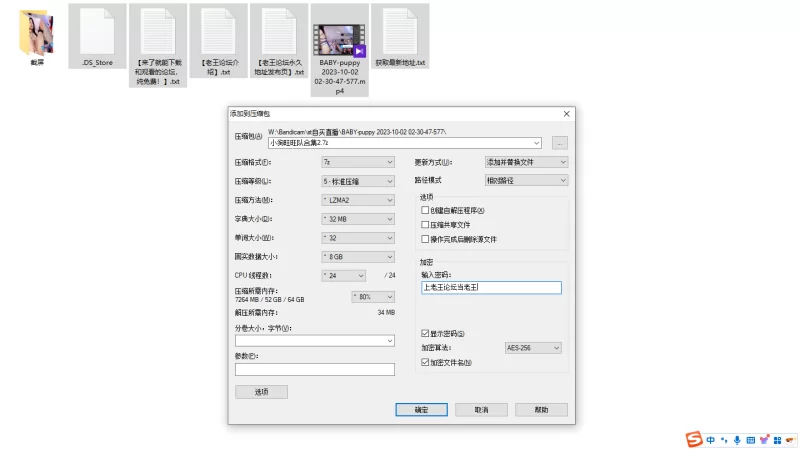Open the 压缩格式 dropdown showing 7z
The width and height of the screenshot is (800, 453).
tap(358, 162)
